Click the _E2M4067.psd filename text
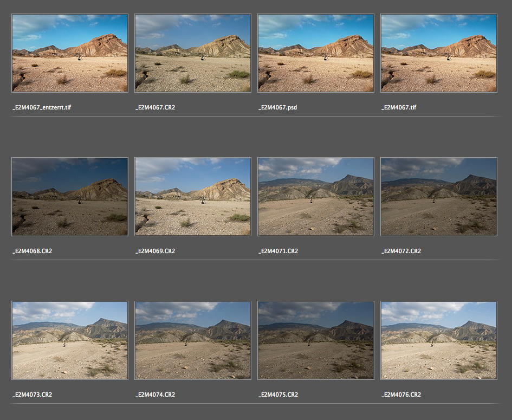 coord(278,108)
